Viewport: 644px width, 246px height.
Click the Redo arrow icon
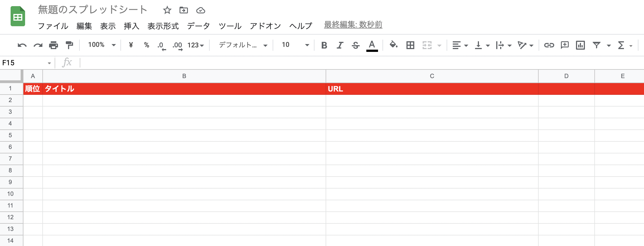pyautogui.click(x=38, y=45)
